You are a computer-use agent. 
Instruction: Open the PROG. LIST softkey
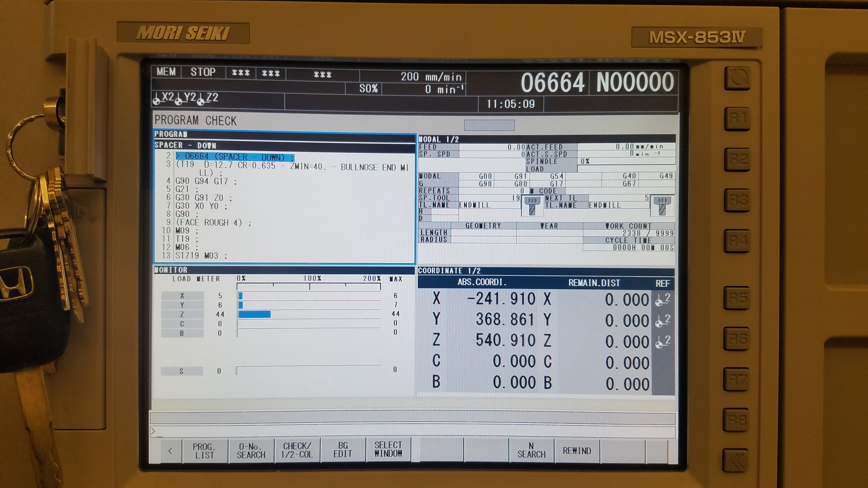205,451
